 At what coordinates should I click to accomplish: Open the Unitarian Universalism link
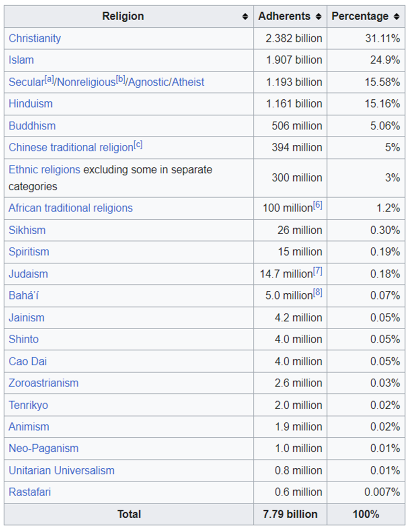tap(61, 470)
